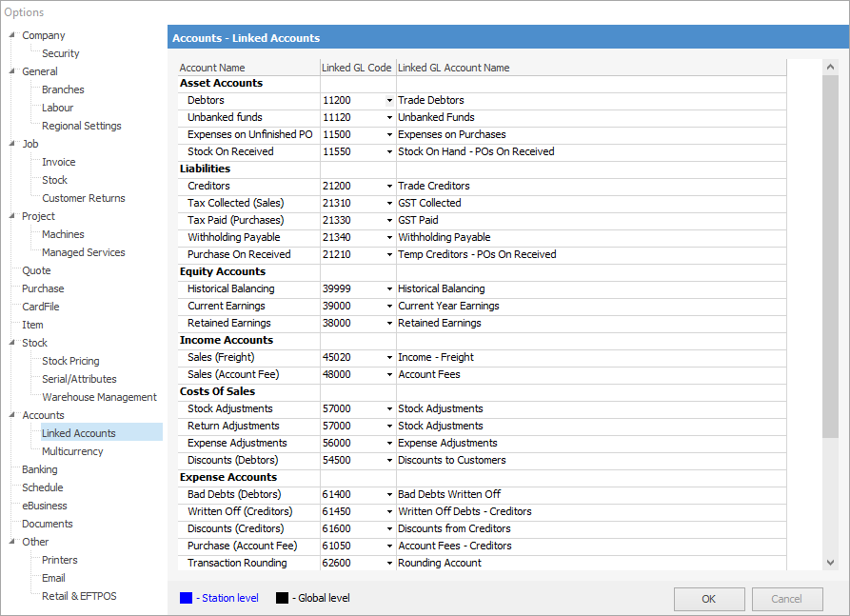Viewport: 850px width, 616px height.
Task: Select the Regional Settings tree item
Action: click(x=81, y=126)
